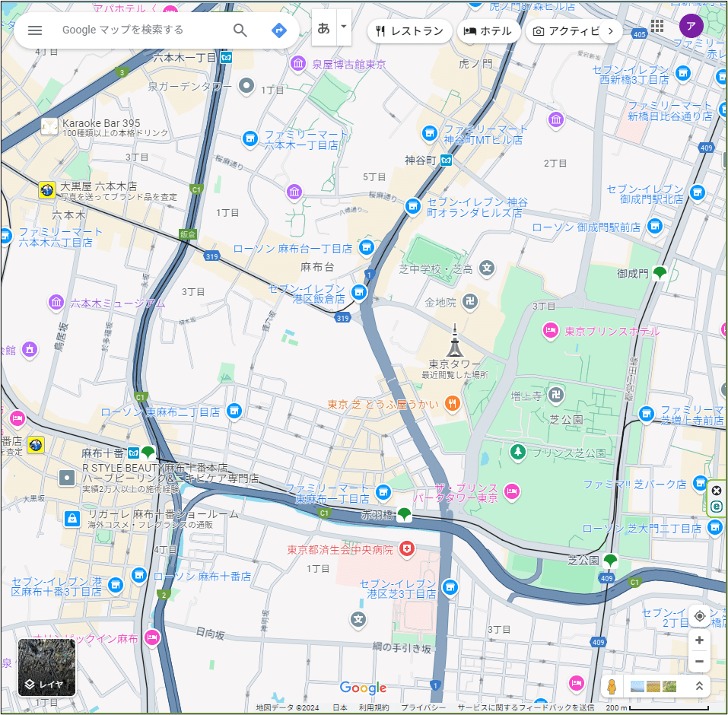Click the 神谷町 metro station icon
728x715 pixels.
pyautogui.click(x=447, y=160)
